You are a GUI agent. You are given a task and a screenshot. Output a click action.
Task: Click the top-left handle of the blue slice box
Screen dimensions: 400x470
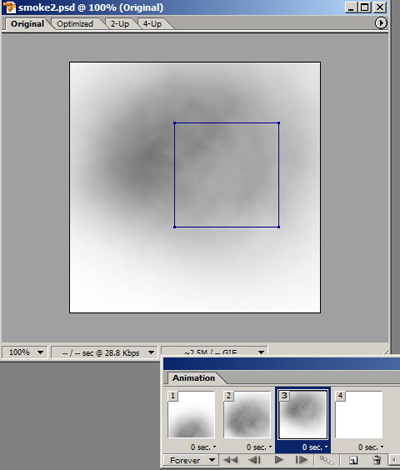point(174,123)
